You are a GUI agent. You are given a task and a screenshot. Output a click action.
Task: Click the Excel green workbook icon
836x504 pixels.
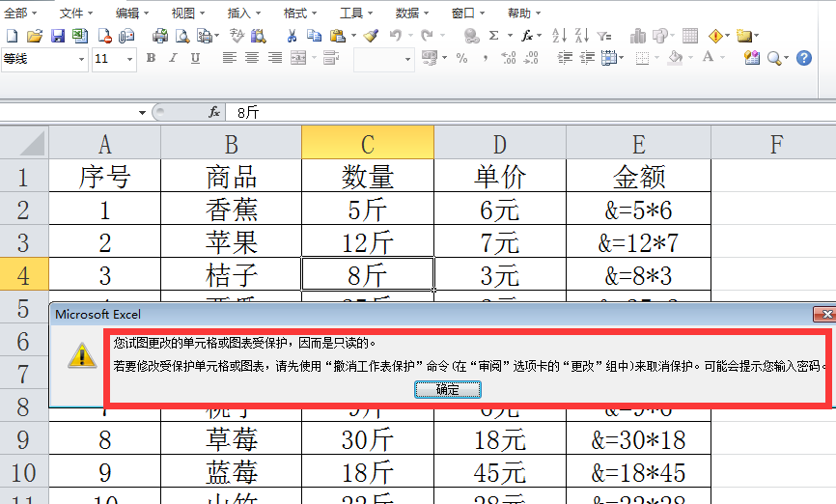coord(80,36)
